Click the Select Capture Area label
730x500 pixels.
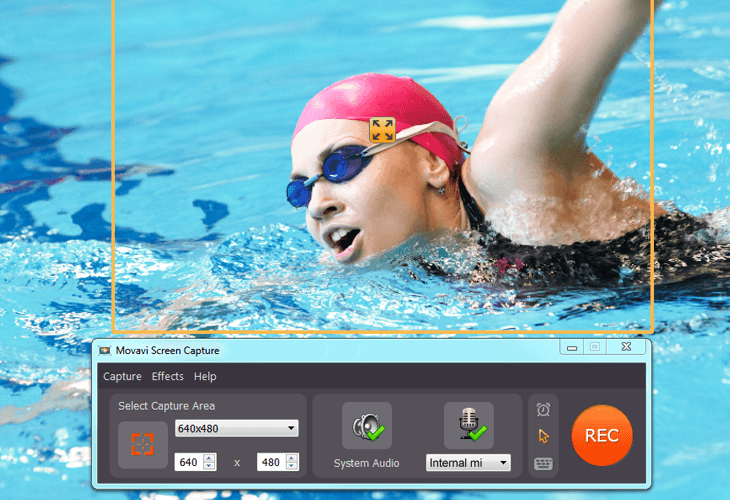[166, 406]
